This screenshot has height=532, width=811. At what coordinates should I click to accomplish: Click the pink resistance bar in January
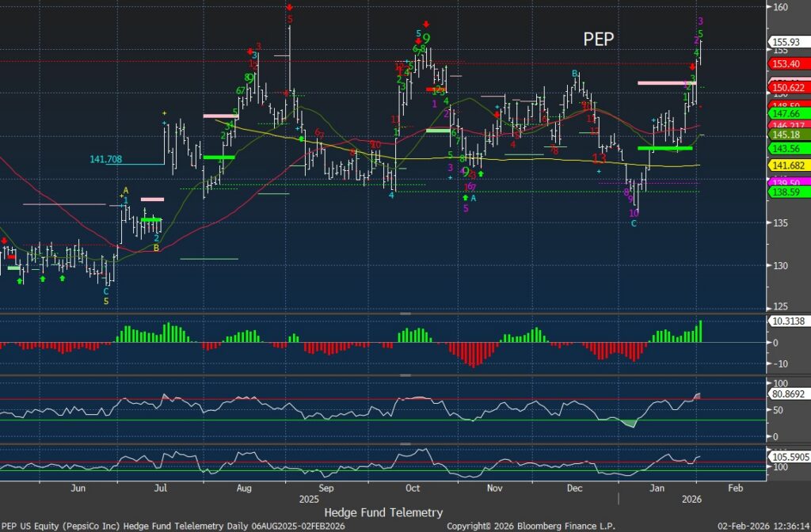coord(662,82)
